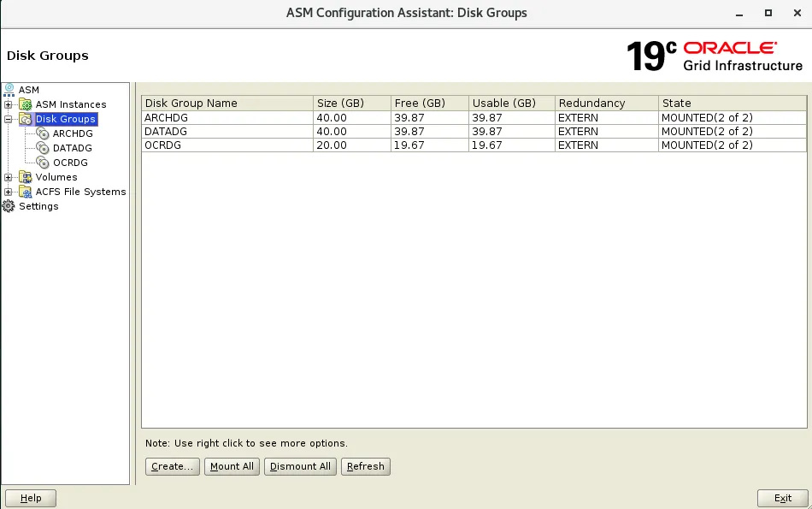Screen dimensions: 812x509
Task: Open Settings label in the tree
Action: [38, 206]
